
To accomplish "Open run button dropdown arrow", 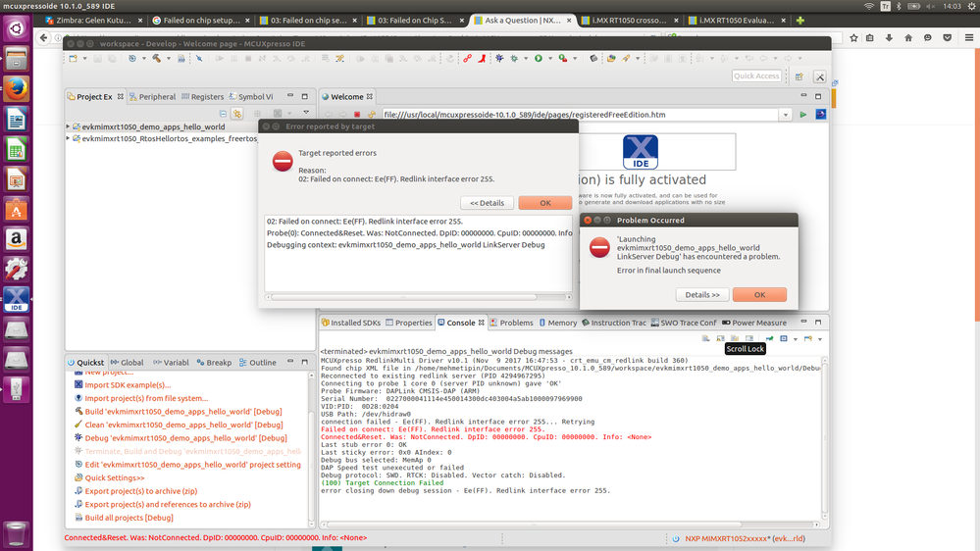I will (550, 58).
